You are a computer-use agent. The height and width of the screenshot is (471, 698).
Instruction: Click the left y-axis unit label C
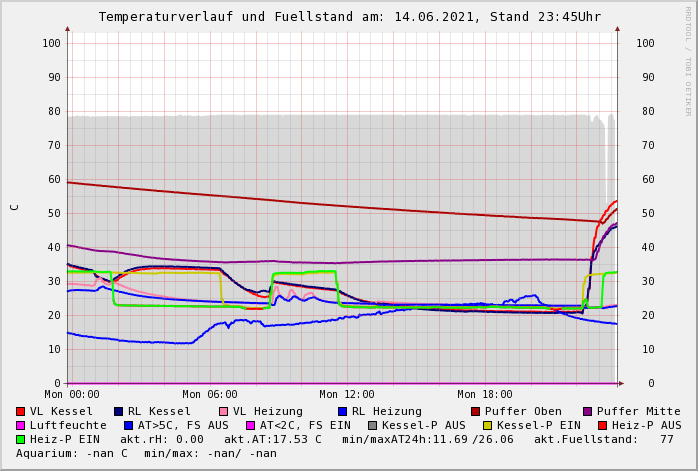pos(14,207)
